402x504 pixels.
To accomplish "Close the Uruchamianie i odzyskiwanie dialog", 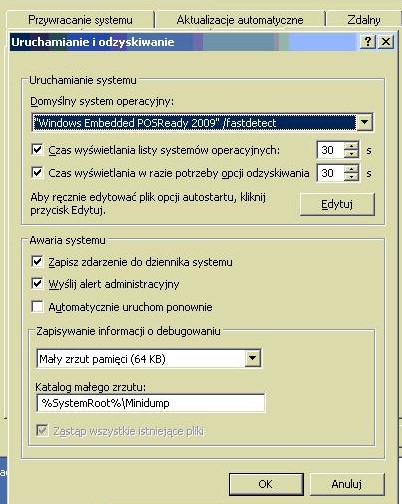I will tap(386, 42).
